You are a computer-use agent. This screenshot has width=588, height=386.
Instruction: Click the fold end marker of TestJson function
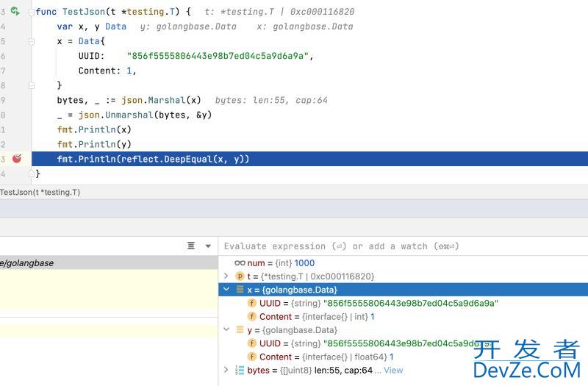coord(32,174)
